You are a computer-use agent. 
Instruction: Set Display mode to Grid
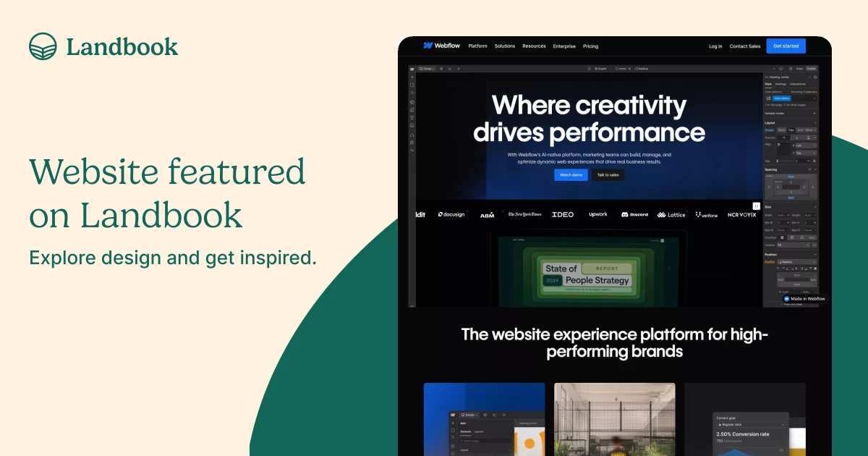[800, 130]
